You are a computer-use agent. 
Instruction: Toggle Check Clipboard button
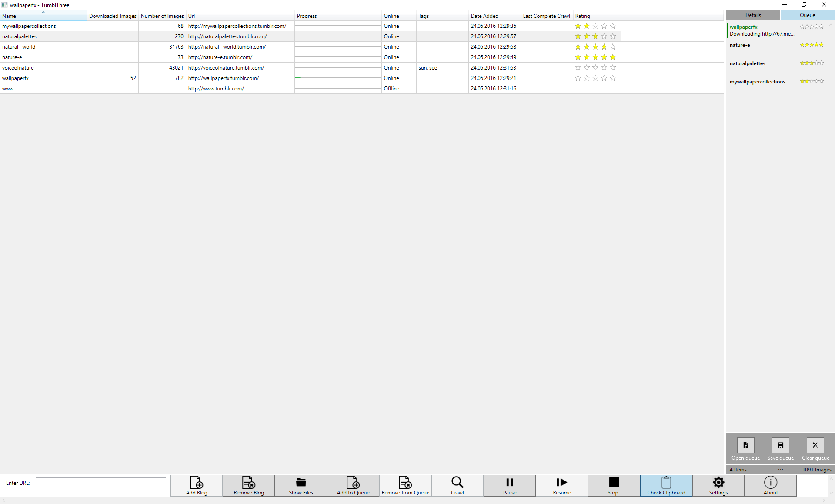(x=666, y=485)
